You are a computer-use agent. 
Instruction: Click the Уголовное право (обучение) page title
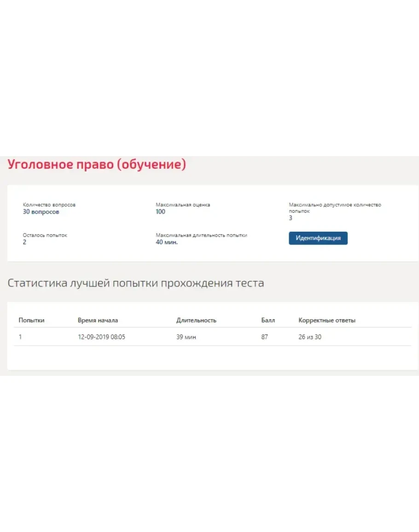[97, 165]
